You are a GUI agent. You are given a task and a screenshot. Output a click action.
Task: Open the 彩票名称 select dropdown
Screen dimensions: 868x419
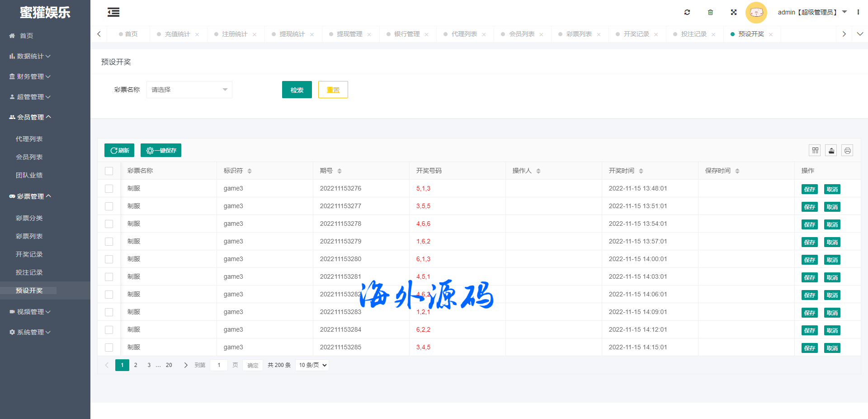(189, 90)
